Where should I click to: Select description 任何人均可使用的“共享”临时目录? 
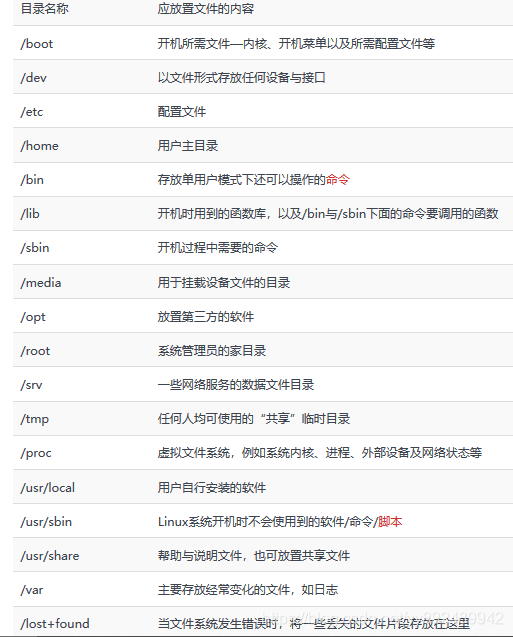pyautogui.click(x=254, y=418)
